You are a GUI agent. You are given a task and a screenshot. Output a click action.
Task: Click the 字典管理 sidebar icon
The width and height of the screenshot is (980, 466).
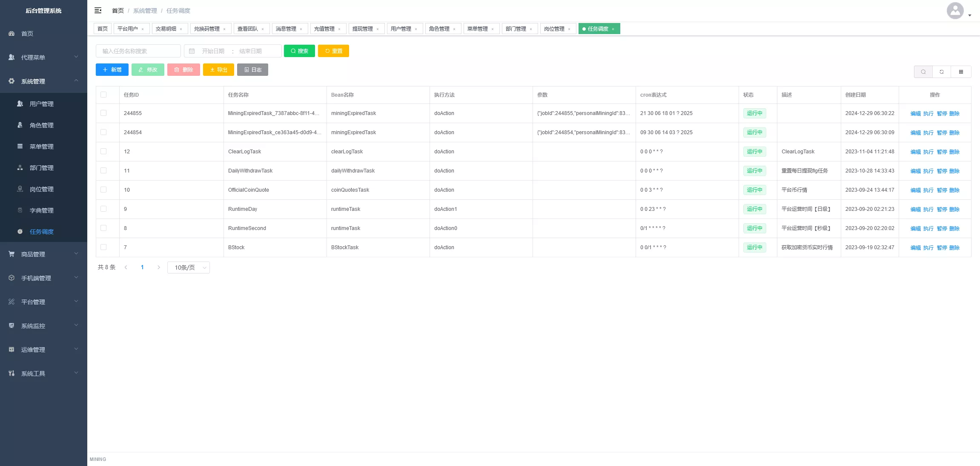[20, 210]
